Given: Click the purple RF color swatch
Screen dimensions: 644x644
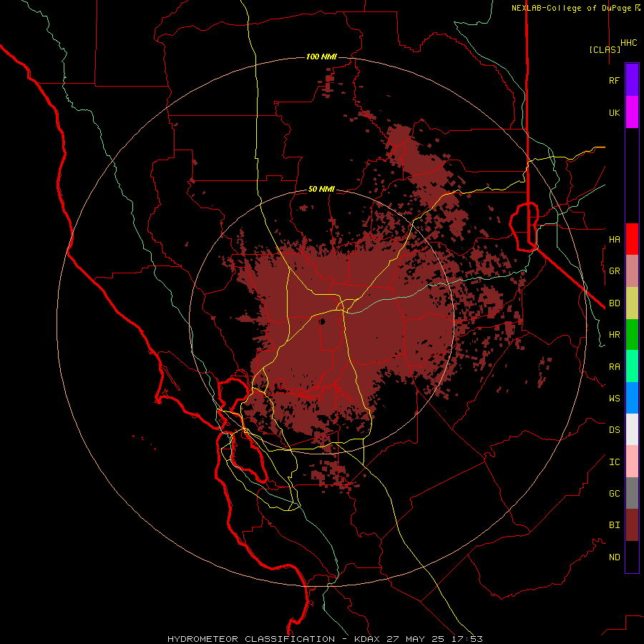Looking at the screenshot, I should (x=632, y=80).
